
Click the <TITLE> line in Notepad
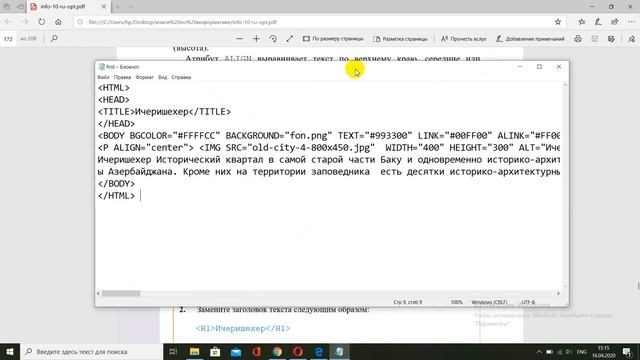click(x=164, y=112)
